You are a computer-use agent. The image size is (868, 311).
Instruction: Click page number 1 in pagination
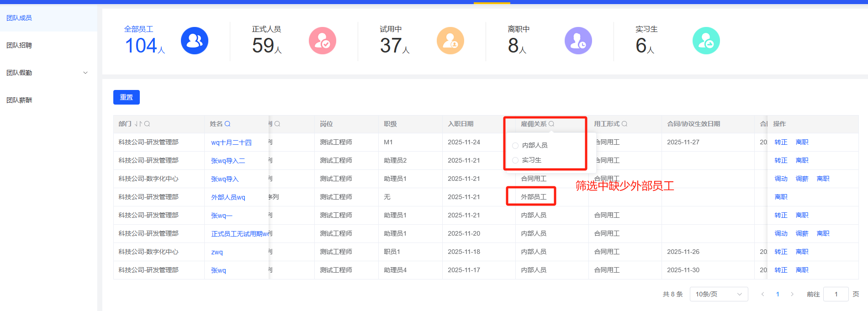click(x=778, y=294)
